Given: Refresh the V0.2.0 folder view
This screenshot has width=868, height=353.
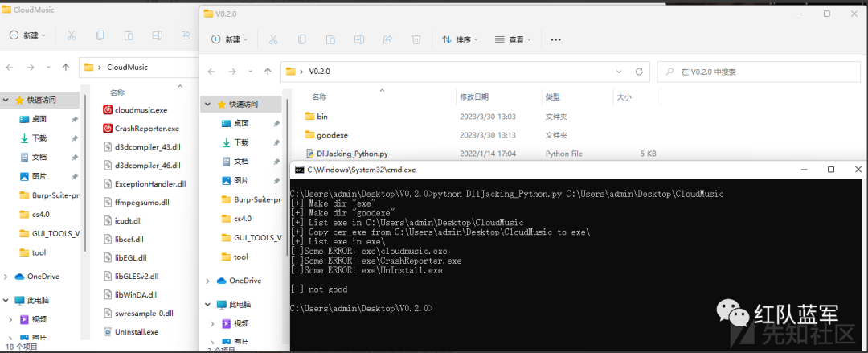Looking at the screenshot, I should click(639, 72).
